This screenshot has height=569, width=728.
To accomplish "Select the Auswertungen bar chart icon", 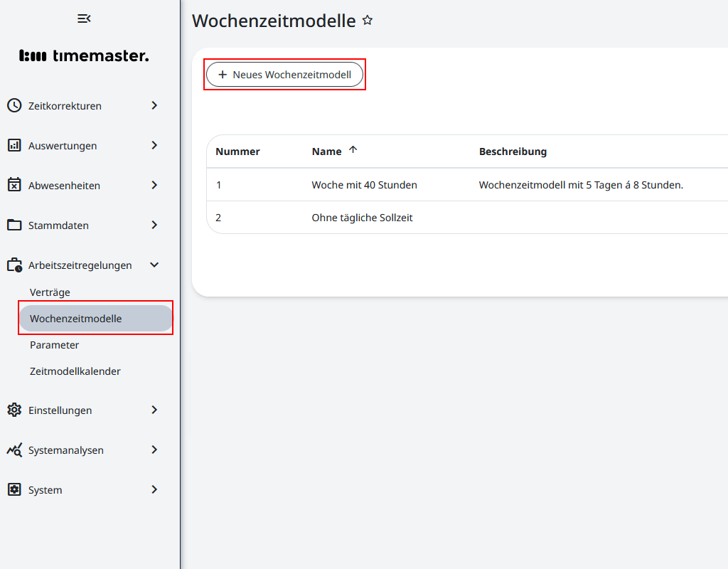I will [x=14, y=145].
